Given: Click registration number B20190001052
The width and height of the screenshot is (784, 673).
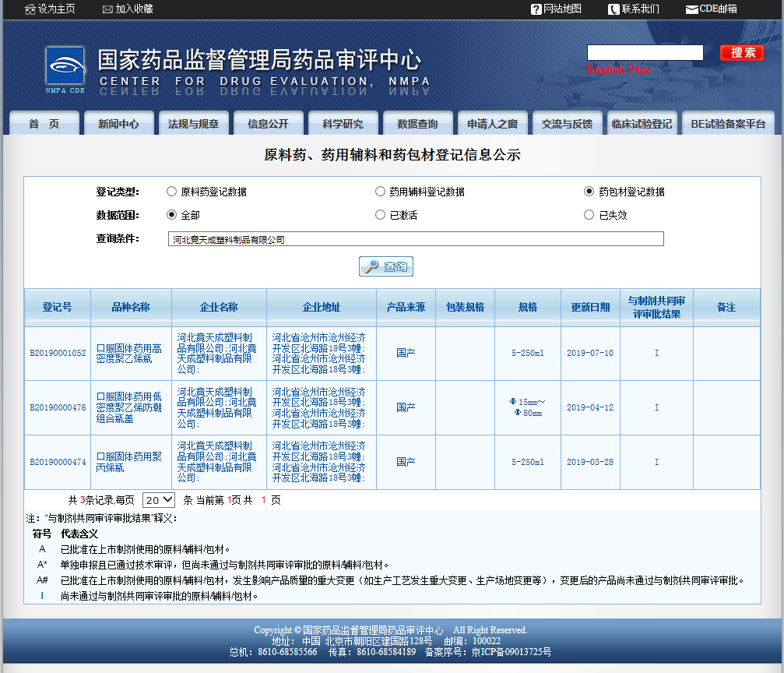Looking at the screenshot, I should click(58, 354).
